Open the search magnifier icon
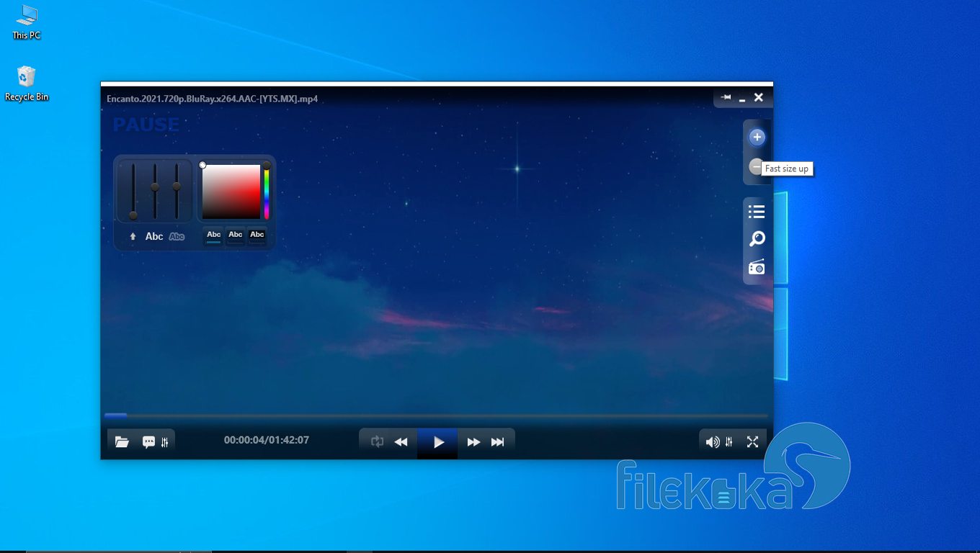The width and height of the screenshot is (980, 553). point(757,239)
